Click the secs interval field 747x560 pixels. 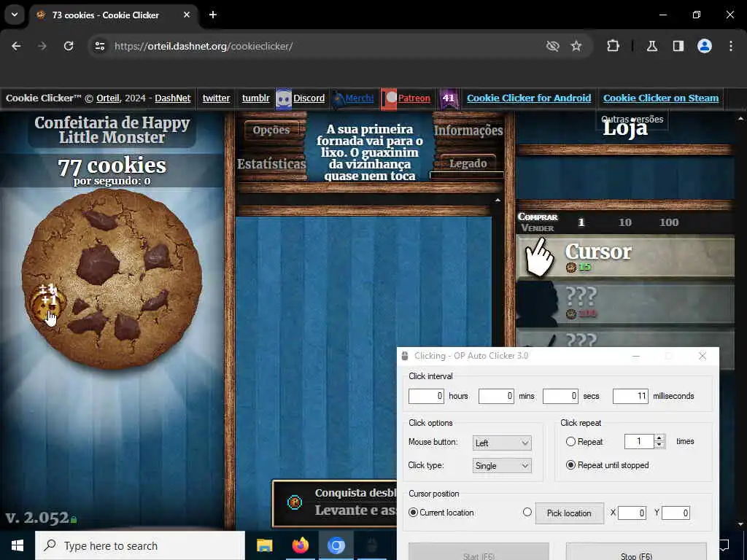pyautogui.click(x=560, y=396)
